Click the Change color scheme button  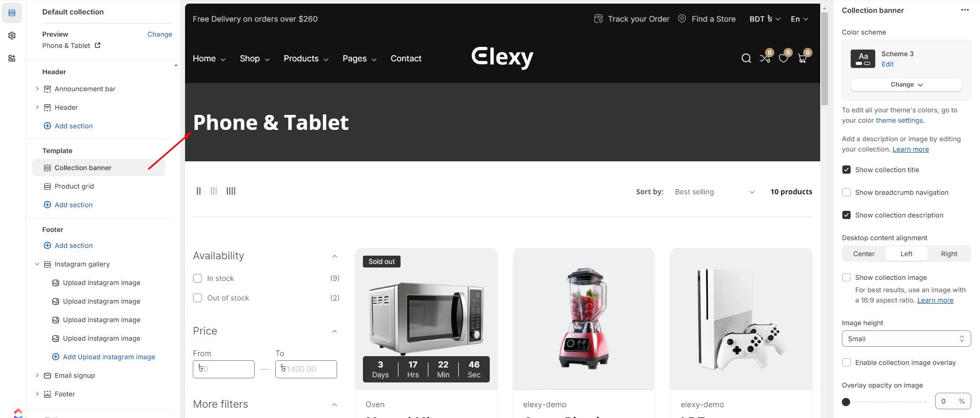[906, 85]
